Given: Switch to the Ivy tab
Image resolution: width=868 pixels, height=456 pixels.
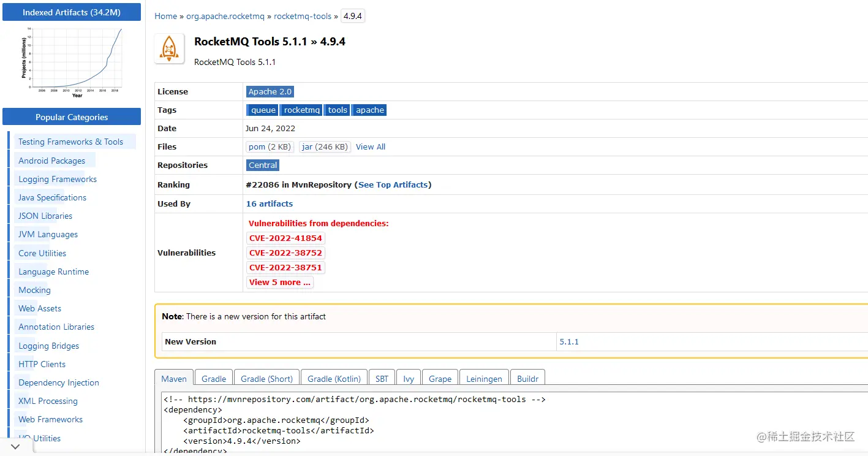Looking at the screenshot, I should (409, 379).
